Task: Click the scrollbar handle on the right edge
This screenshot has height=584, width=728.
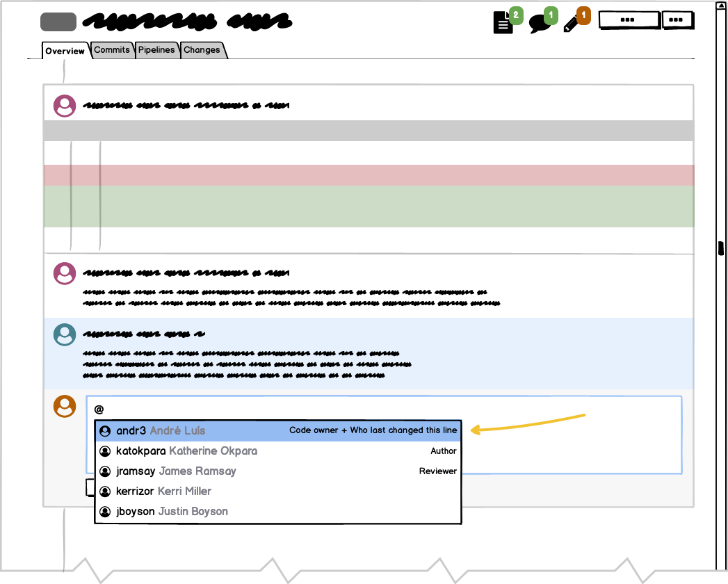Action: pos(721,247)
